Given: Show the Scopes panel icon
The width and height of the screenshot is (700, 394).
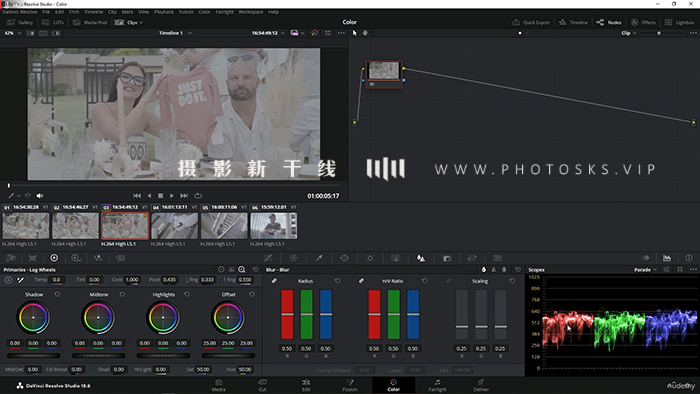Looking at the screenshot, I should (x=667, y=258).
